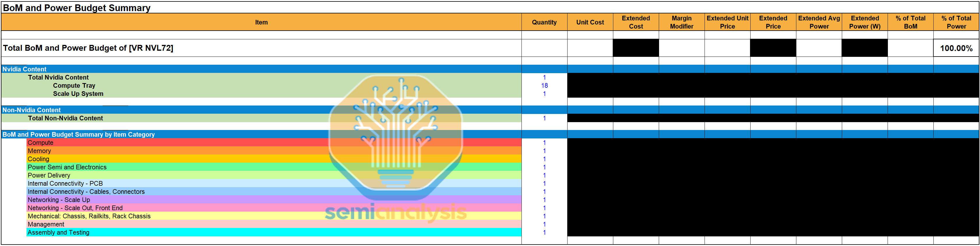Select the 'Assembly and Testing' row

pyautogui.click(x=274, y=232)
